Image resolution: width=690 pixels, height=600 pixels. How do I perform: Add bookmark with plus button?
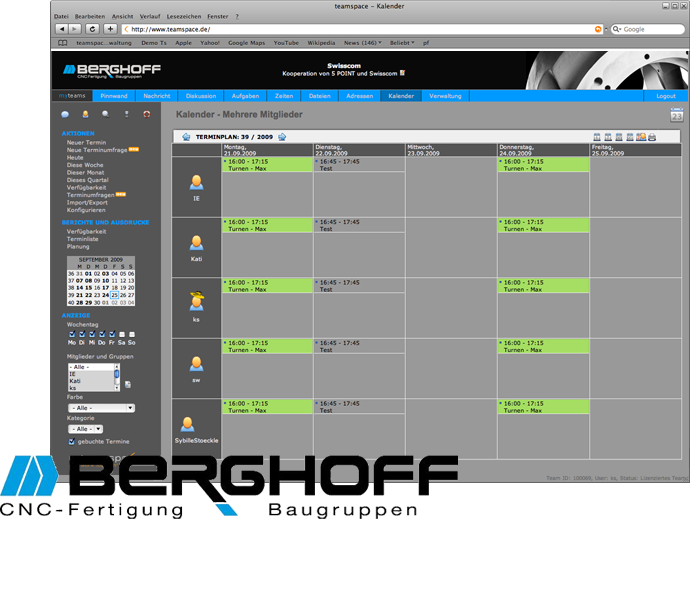click(110, 29)
